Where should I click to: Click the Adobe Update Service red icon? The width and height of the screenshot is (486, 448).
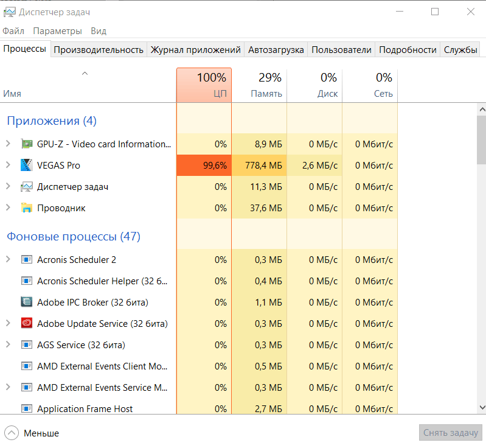27,323
